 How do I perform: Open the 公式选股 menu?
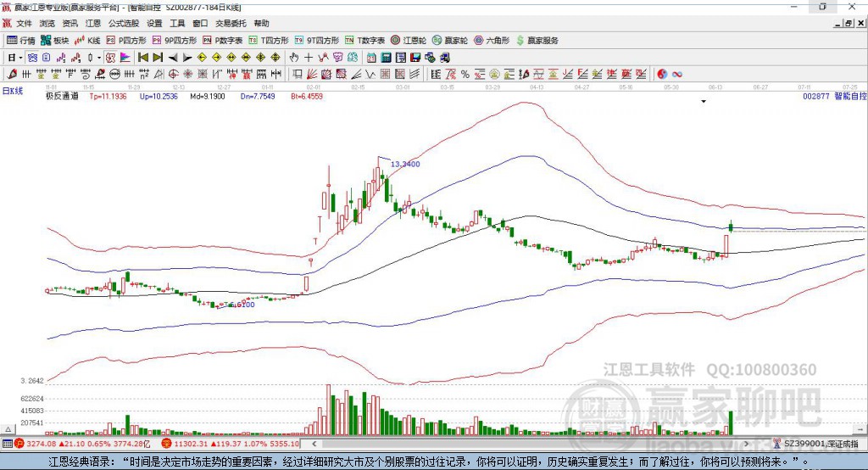click(x=124, y=23)
